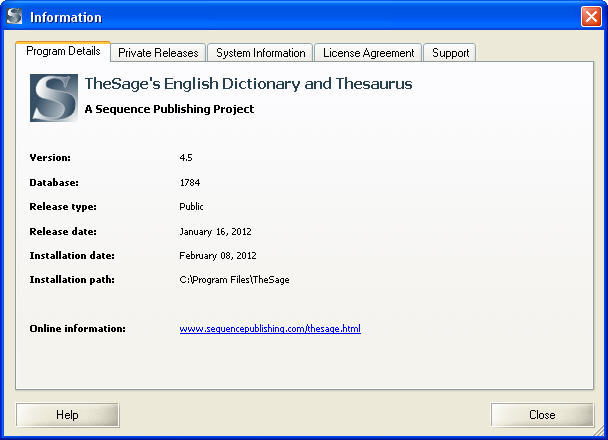
Task: Click the version value 4.5
Action: point(186,157)
